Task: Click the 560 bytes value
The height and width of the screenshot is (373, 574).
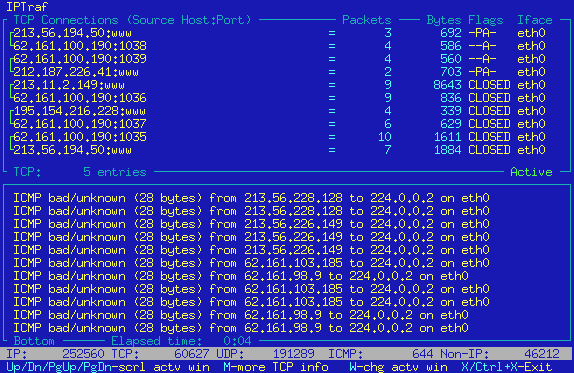Action: (x=451, y=59)
